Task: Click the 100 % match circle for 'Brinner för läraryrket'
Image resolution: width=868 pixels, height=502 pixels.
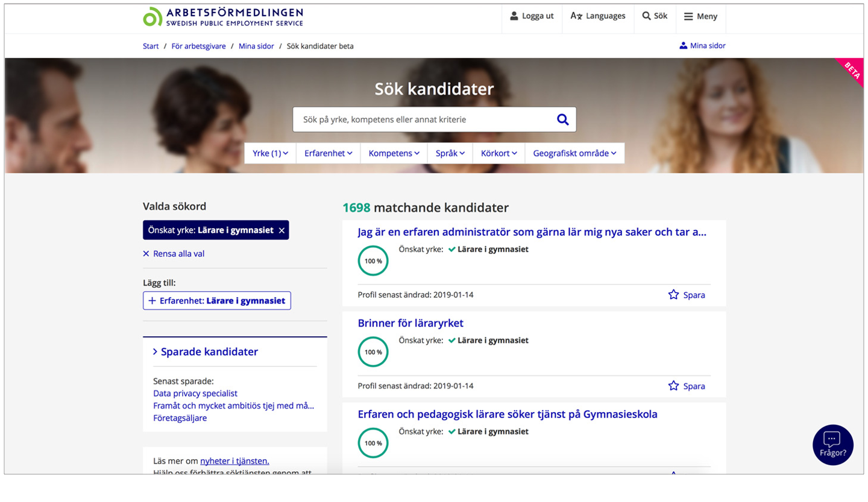Action: [373, 352]
